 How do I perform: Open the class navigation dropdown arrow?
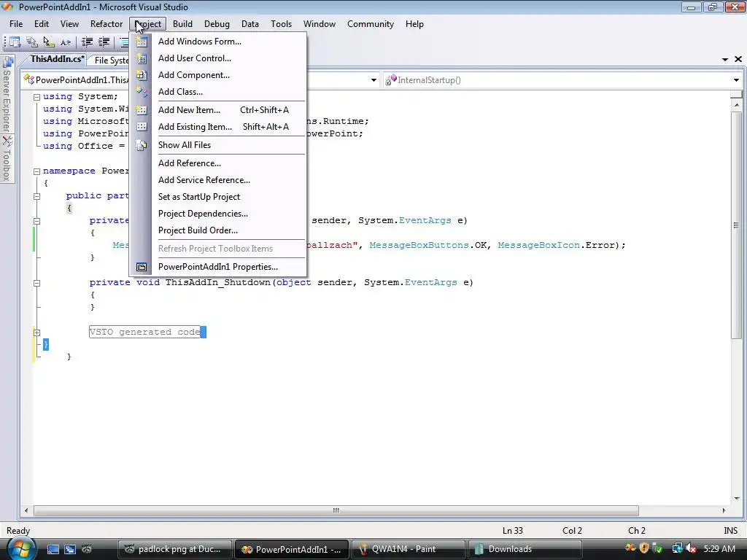coord(374,80)
